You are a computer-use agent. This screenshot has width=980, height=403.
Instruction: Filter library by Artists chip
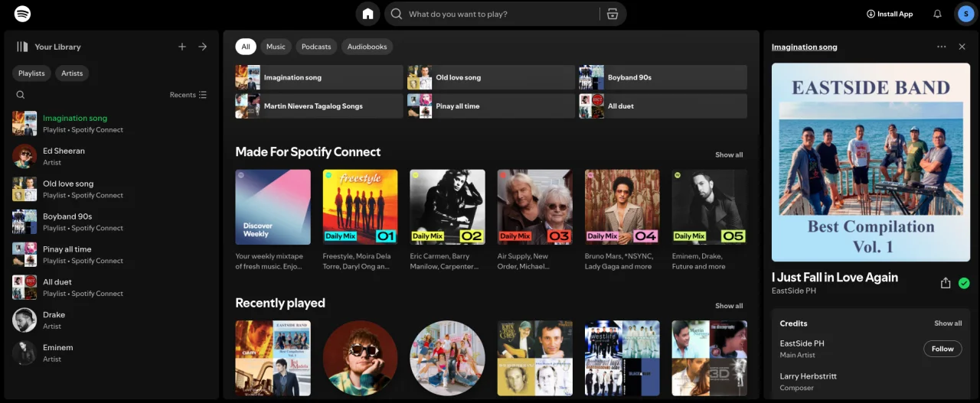tap(72, 73)
